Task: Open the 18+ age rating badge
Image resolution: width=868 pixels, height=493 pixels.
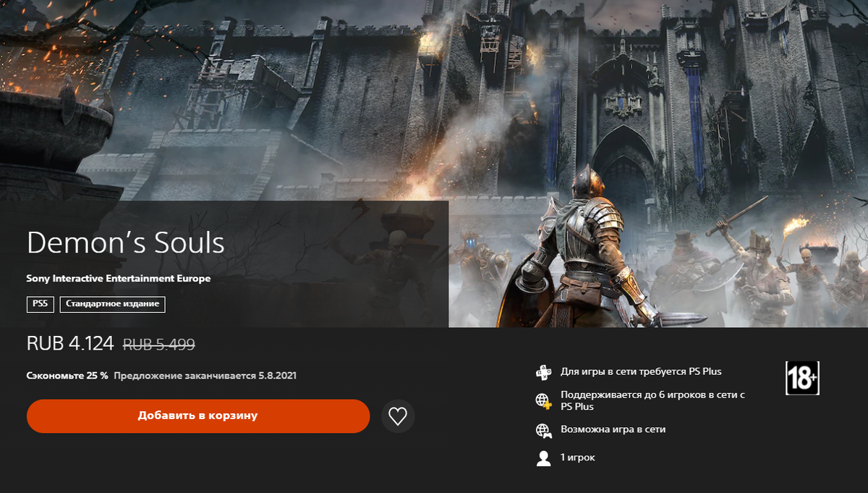Action: tap(802, 378)
